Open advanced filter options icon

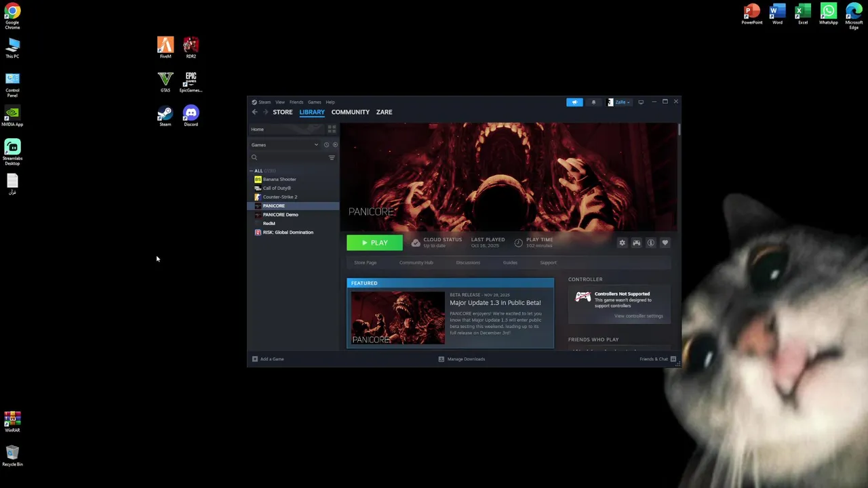[x=332, y=157]
